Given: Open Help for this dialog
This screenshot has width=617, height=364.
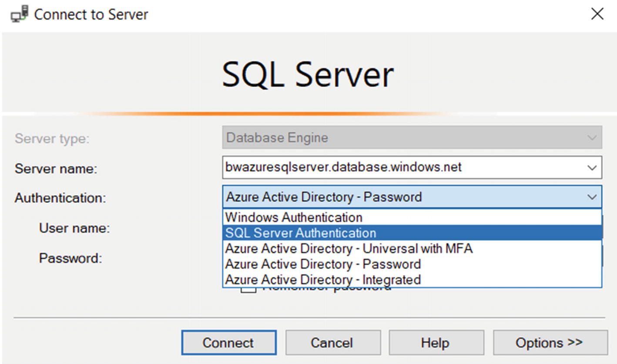Looking at the screenshot, I should tap(436, 343).
